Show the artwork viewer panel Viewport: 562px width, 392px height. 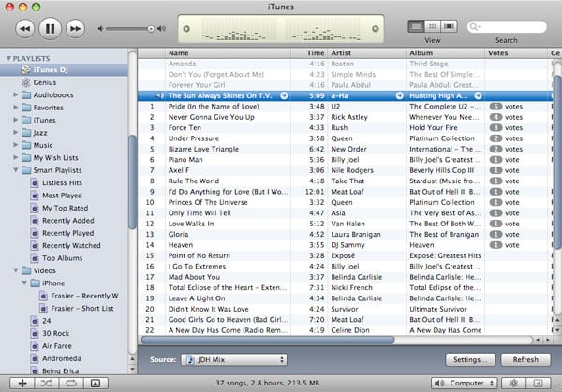96,383
